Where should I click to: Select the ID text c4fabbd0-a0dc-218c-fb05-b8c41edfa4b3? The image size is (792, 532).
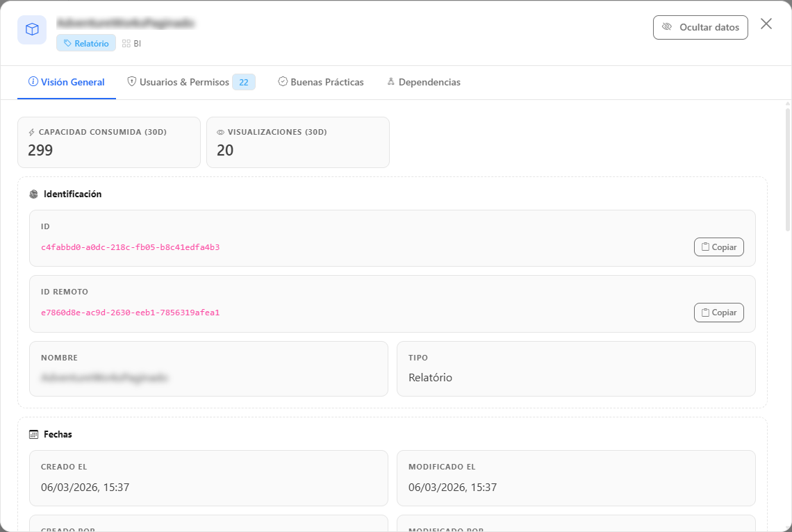pos(131,247)
